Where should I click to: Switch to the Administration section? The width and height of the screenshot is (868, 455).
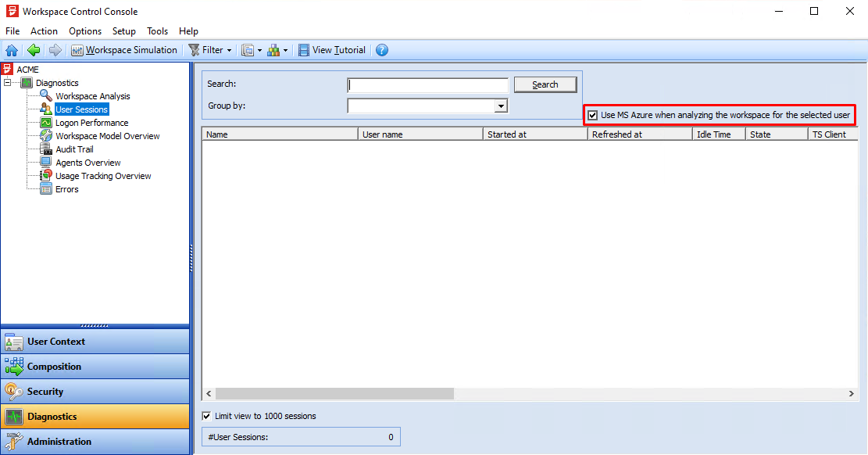tap(95, 441)
